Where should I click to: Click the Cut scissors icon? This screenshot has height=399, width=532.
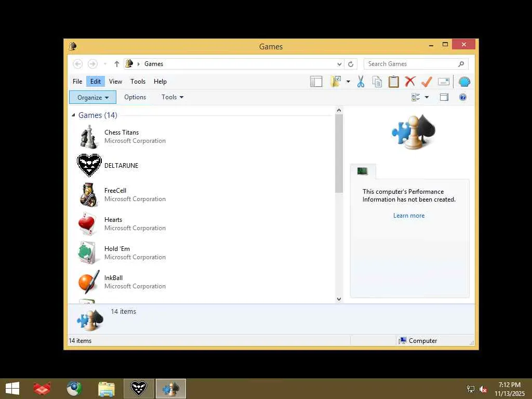point(361,82)
